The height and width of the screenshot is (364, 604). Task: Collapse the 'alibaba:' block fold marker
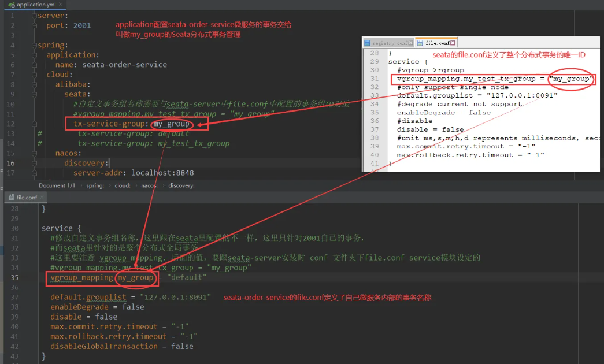tap(34, 84)
